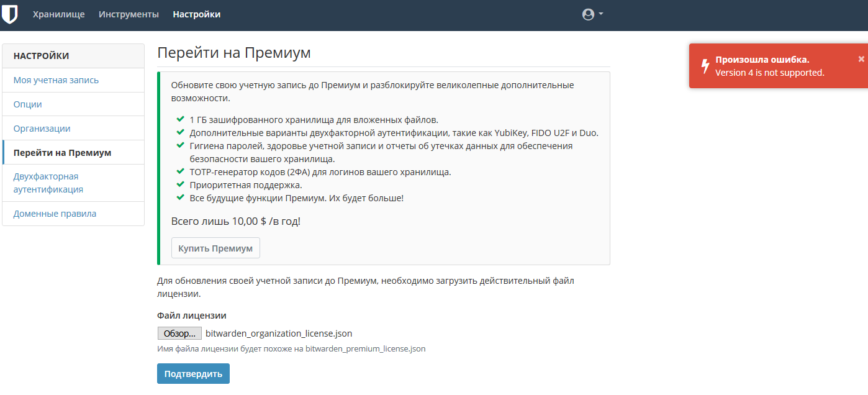Open Доменные правила in sidebar
This screenshot has height=395, width=868.
73,214
